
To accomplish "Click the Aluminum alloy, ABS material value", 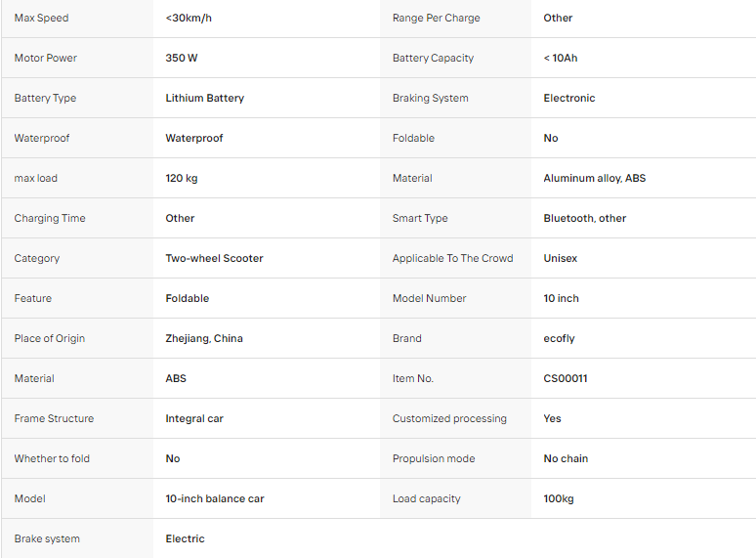I will (595, 178).
